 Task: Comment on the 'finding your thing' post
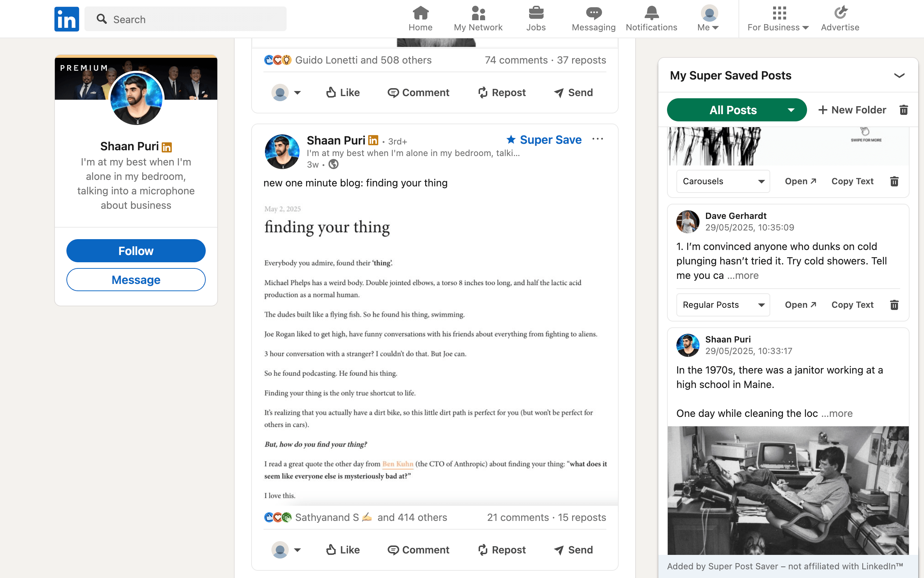coord(418,550)
